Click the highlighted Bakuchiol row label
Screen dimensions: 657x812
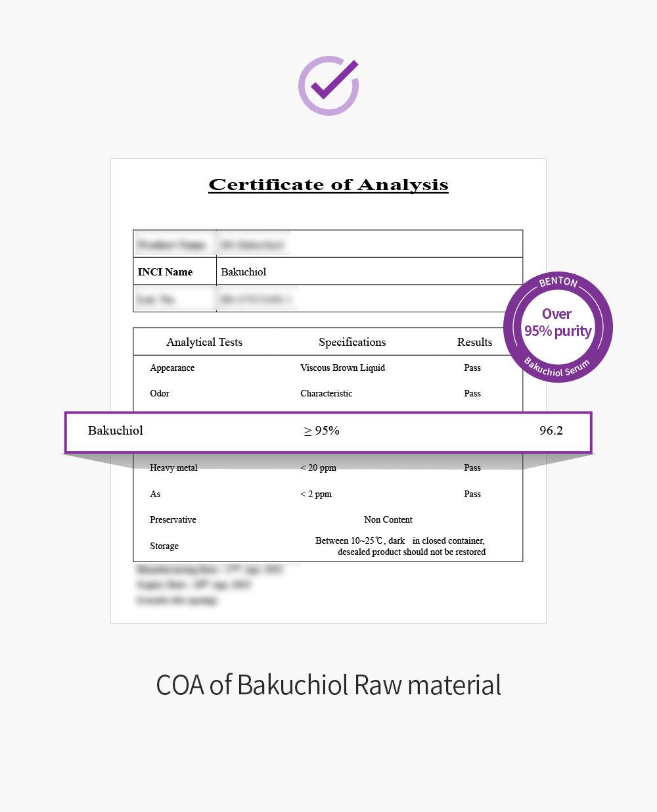[x=116, y=431]
